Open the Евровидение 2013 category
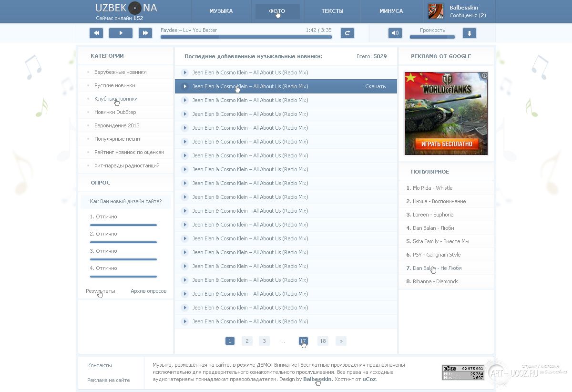Viewport: 572px width, 392px height. point(117,125)
